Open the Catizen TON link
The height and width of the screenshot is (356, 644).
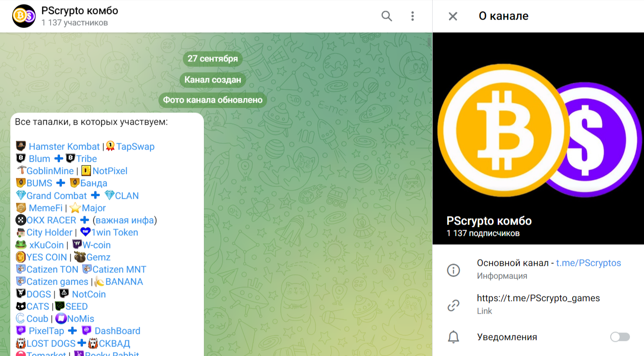52,269
